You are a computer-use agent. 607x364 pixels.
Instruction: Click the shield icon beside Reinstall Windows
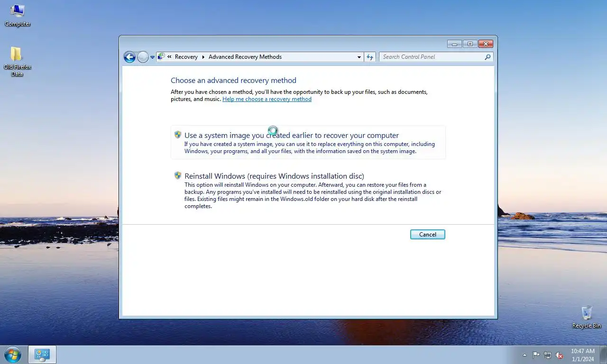tap(178, 175)
